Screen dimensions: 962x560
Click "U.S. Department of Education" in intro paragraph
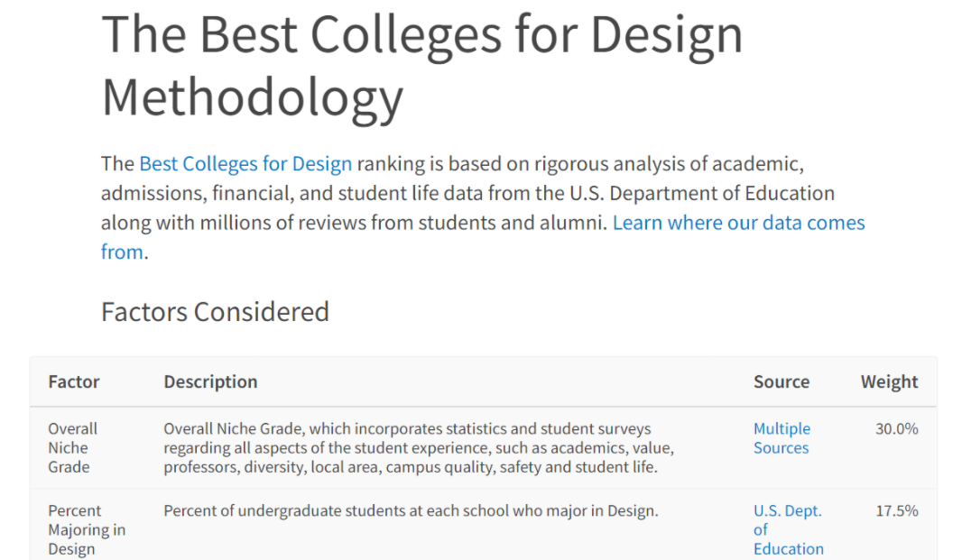702,193
